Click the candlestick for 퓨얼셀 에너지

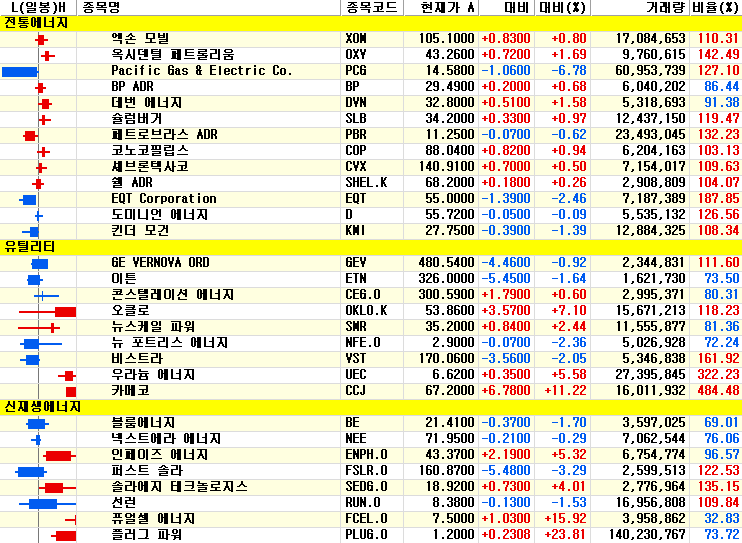[71, 520]
